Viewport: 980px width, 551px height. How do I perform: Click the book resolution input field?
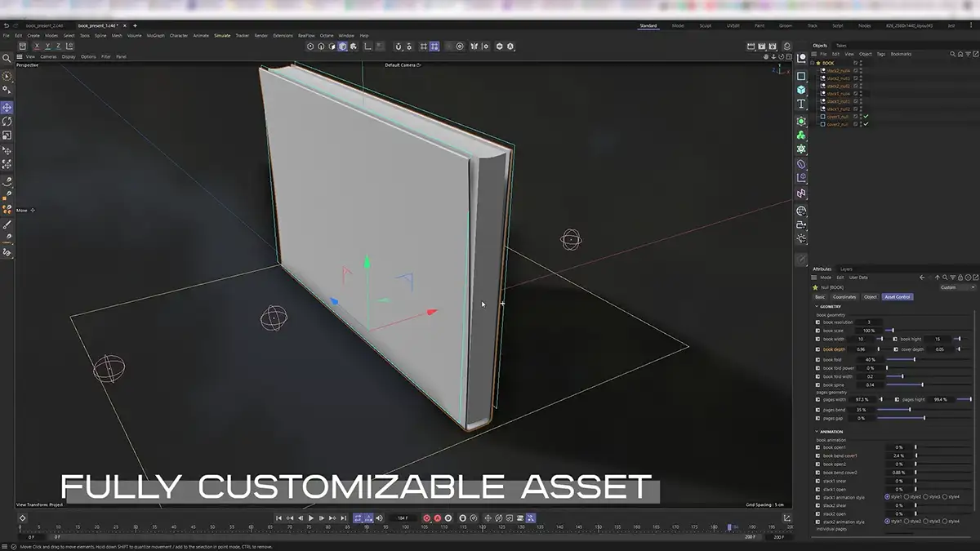[x=869, y=322]
